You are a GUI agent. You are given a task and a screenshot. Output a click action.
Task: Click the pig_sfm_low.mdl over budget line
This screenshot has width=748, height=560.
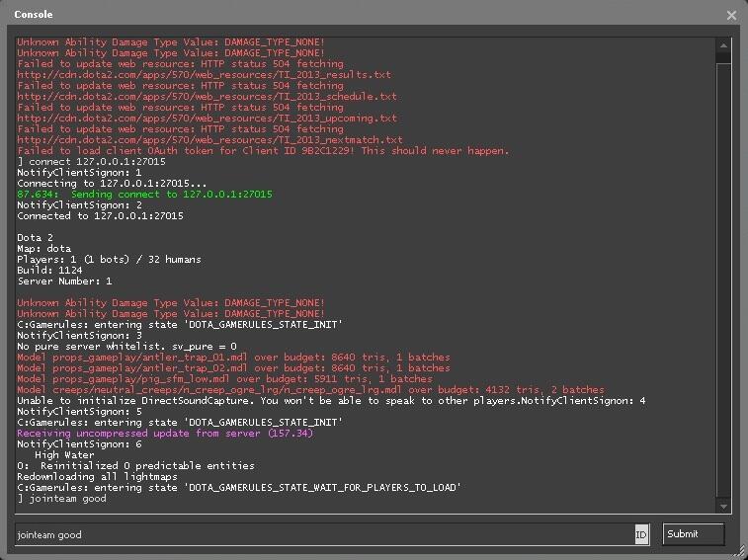(x=224, y=378)
